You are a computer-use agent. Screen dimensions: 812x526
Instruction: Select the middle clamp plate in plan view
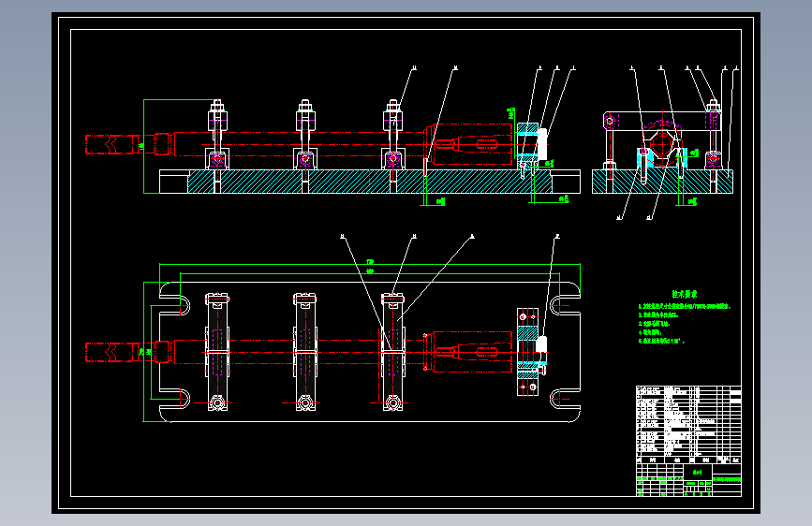pos(305,352)
